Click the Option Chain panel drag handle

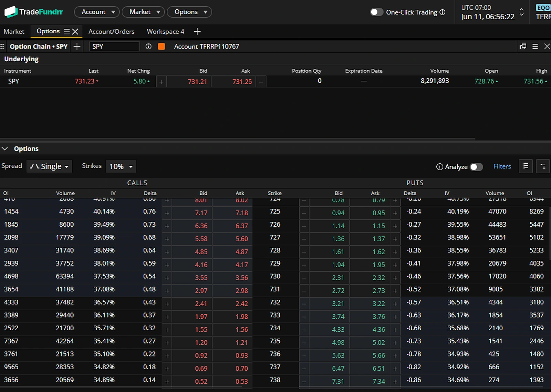click(x=2, y=47)
